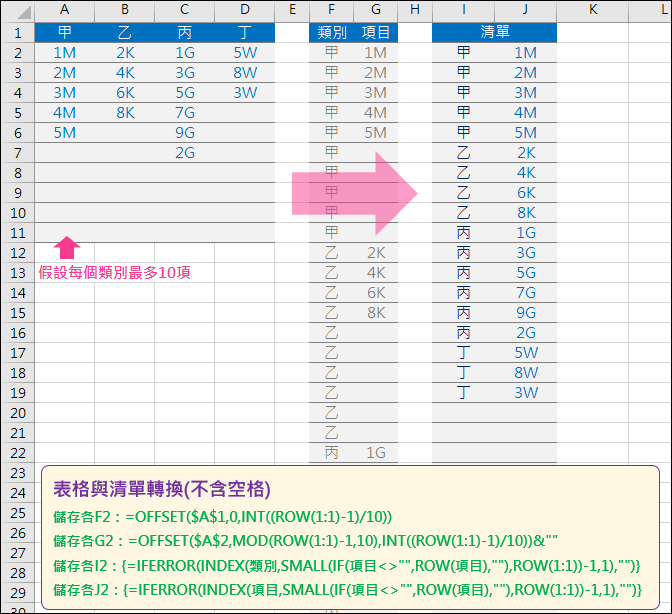672x614 pixels.
Task: Click the 儲存各F2 OFFSET formula line
Action: point(222,517)
